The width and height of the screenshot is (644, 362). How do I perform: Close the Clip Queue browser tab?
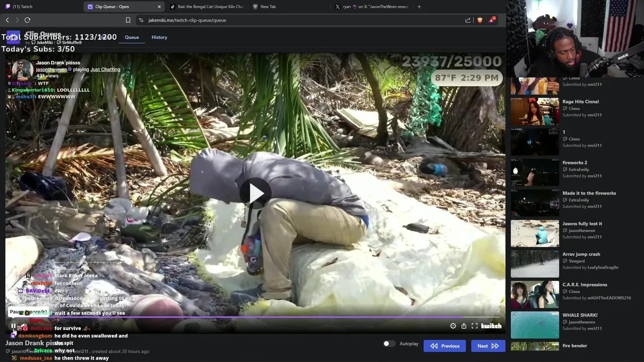pos(159,7)
